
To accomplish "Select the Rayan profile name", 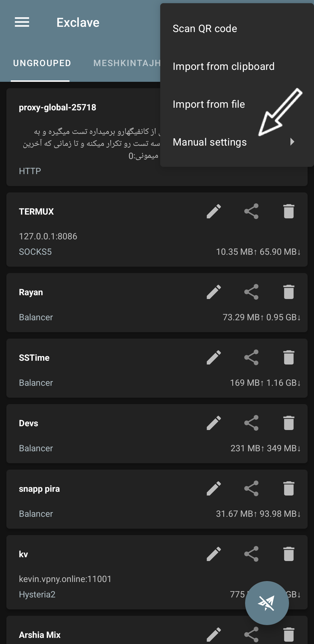I will (x=31, y=292).
